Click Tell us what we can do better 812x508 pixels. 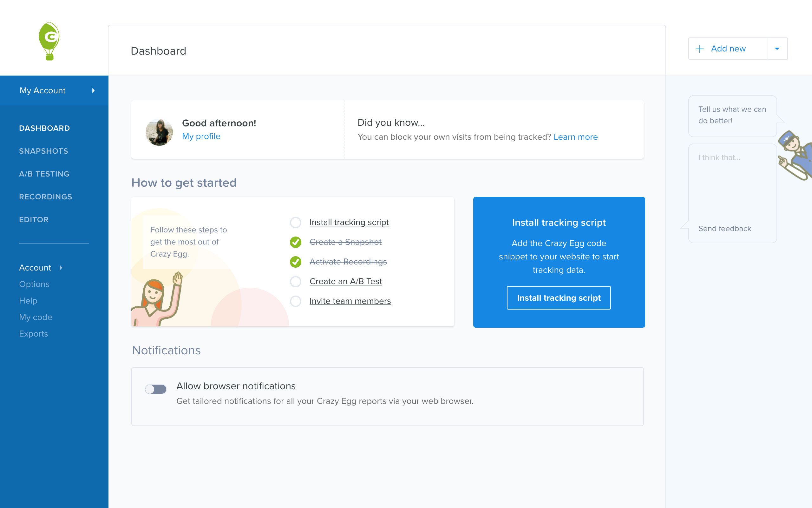[x=732, y=115]
